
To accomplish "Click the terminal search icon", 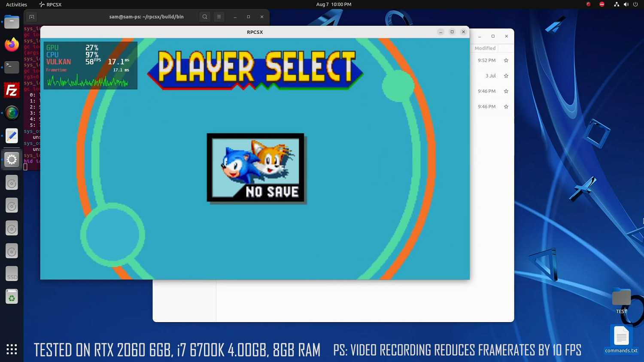I will click(205, 17).
